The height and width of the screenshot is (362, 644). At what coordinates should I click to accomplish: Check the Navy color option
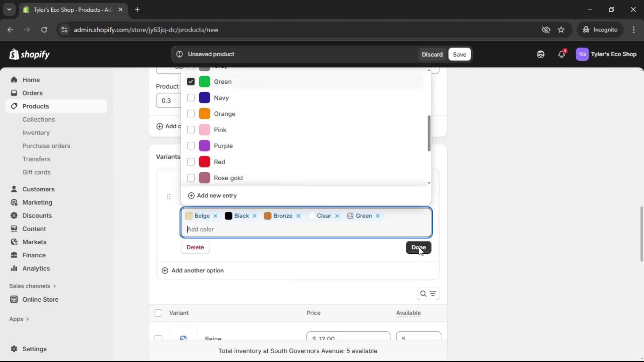191,98
